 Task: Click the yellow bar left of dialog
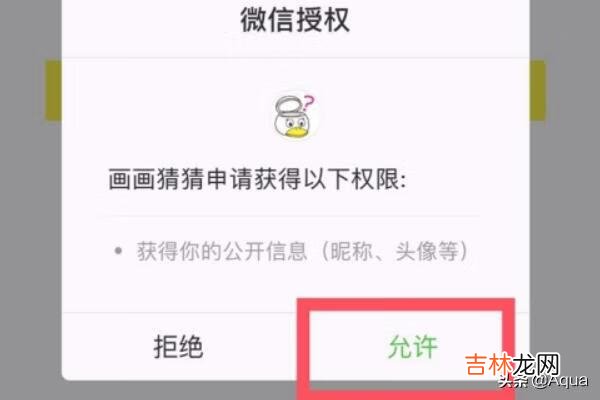click(54, 90)
